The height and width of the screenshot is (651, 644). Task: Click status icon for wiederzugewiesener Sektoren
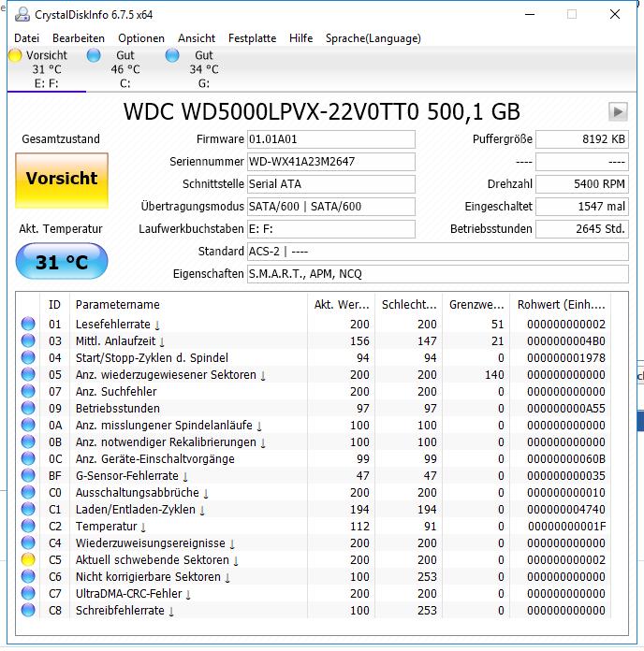(x=28, y=374)
